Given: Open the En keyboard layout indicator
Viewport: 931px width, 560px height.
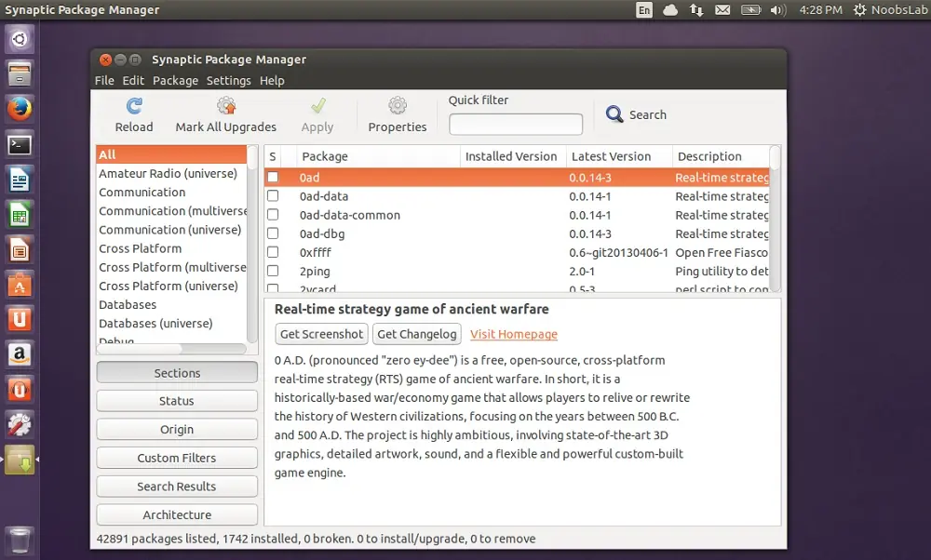Looking at the screenshot, I should point(643,10).
